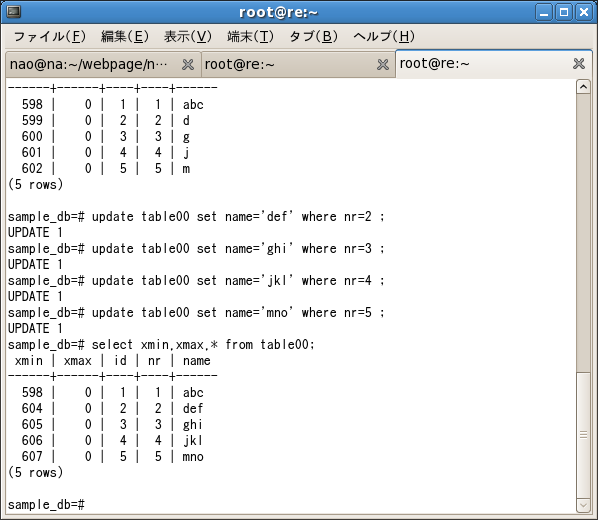Open the terminal window menu icon in title bar
Viewport: 598px width, 520px height.
click(14, 12)
